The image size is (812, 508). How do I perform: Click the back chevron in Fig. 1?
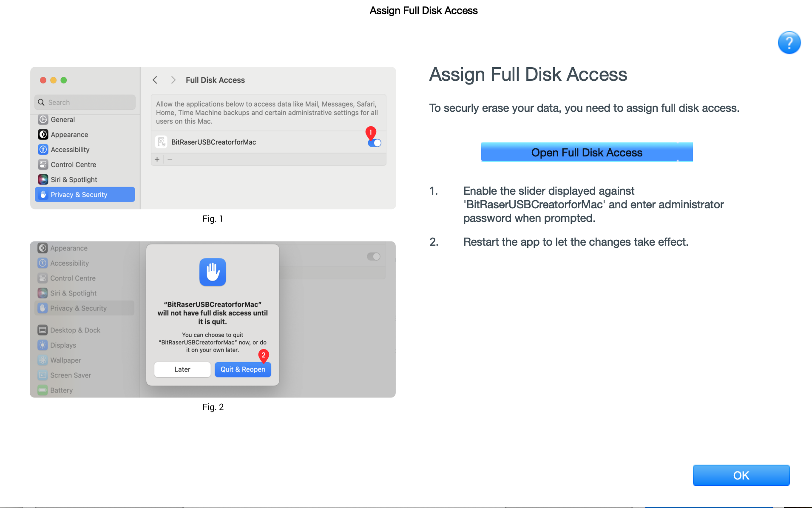point(155,80)
